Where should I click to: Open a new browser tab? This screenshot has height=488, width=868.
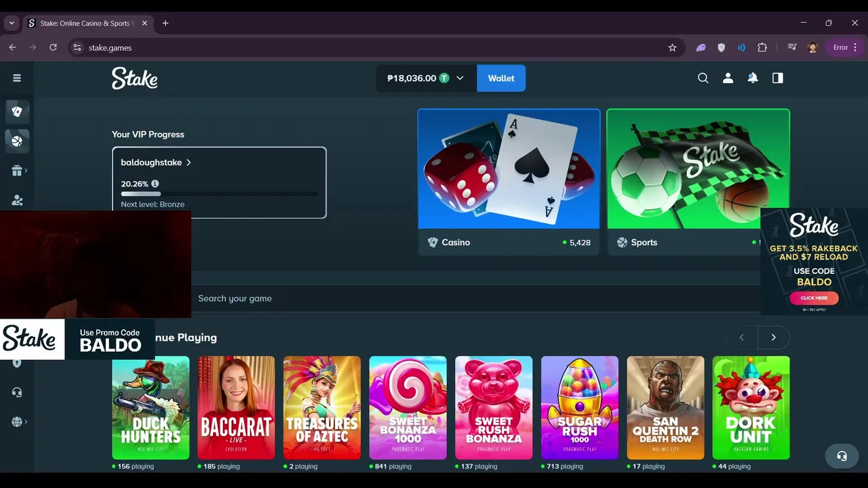click(x=165, y=23)
